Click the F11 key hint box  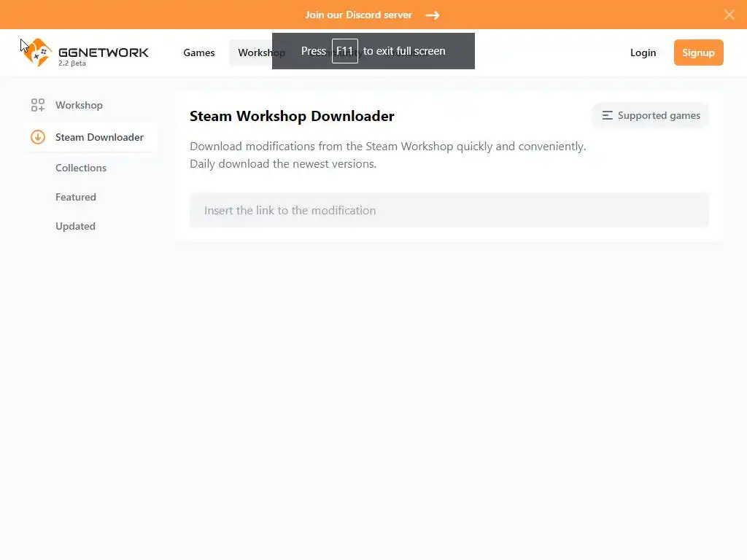coord(344,51)
